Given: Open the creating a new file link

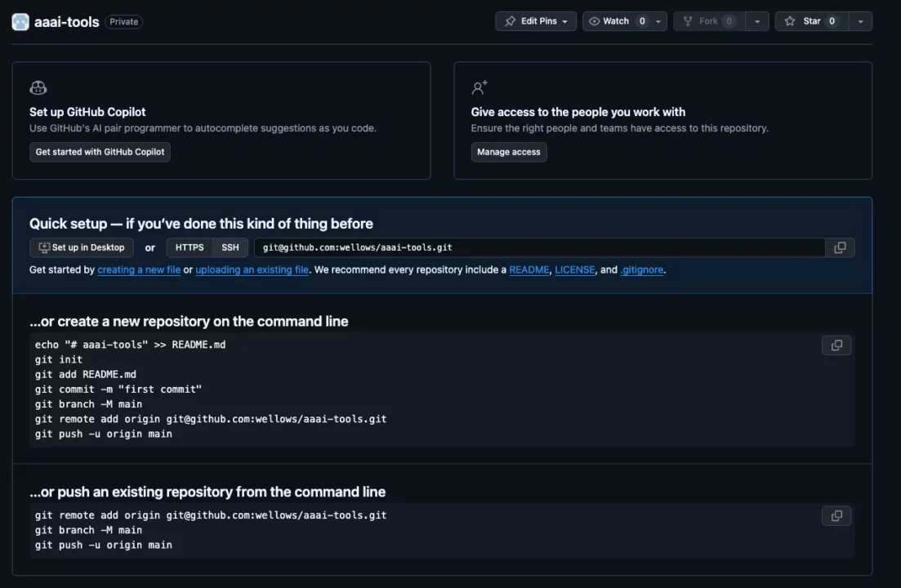Looking at the screenshot, I should tap(139, 269).
